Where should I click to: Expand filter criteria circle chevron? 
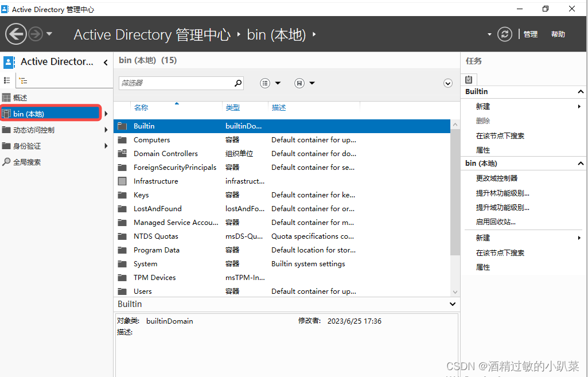pos(448,83)
